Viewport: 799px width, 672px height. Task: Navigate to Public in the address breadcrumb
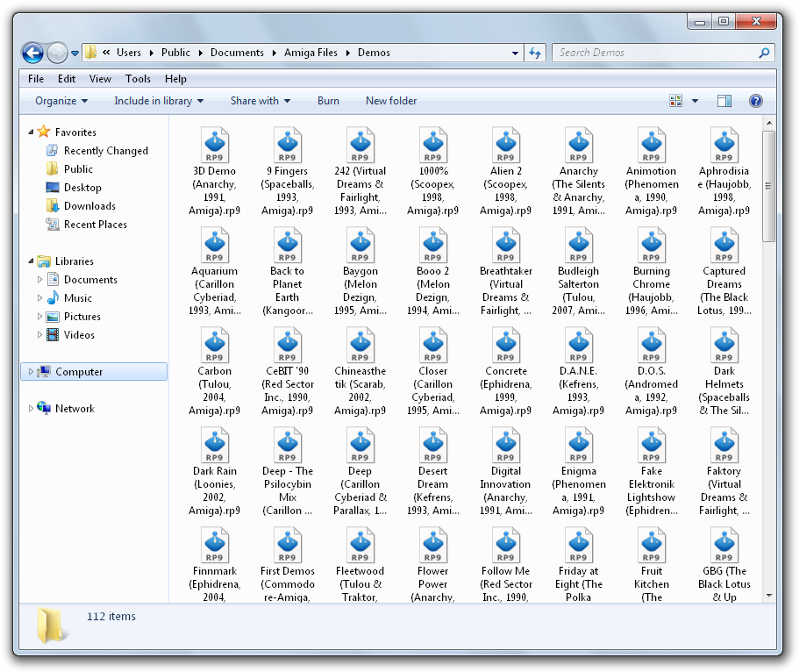[x=175, y=53]
